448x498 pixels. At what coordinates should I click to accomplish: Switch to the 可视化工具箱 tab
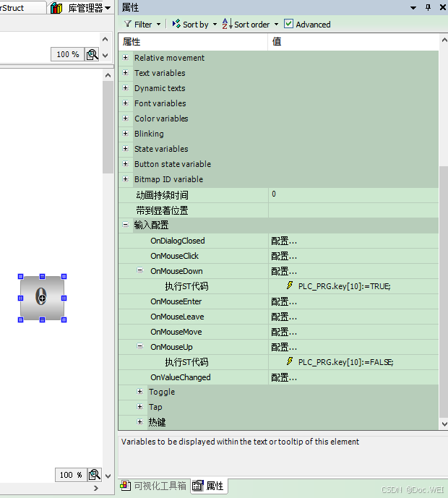point(154,486)
